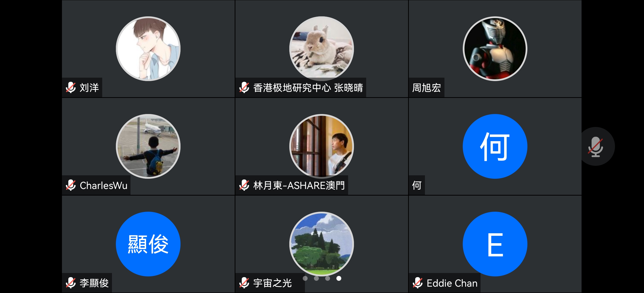Click muted mic icon beside 宇宙之光
644x293 pixels.
point(244,283)
